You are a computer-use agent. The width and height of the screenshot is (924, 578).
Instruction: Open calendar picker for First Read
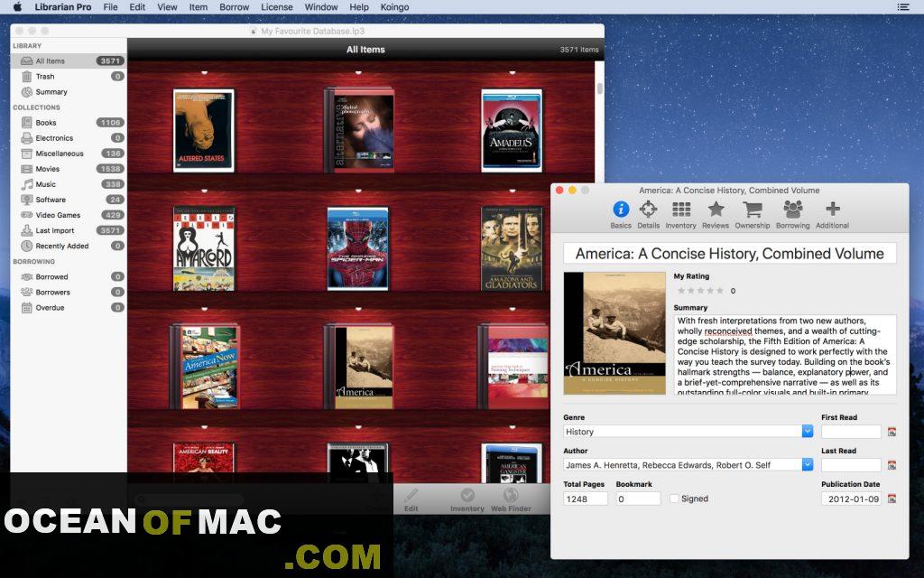click(x=892, y=432)
